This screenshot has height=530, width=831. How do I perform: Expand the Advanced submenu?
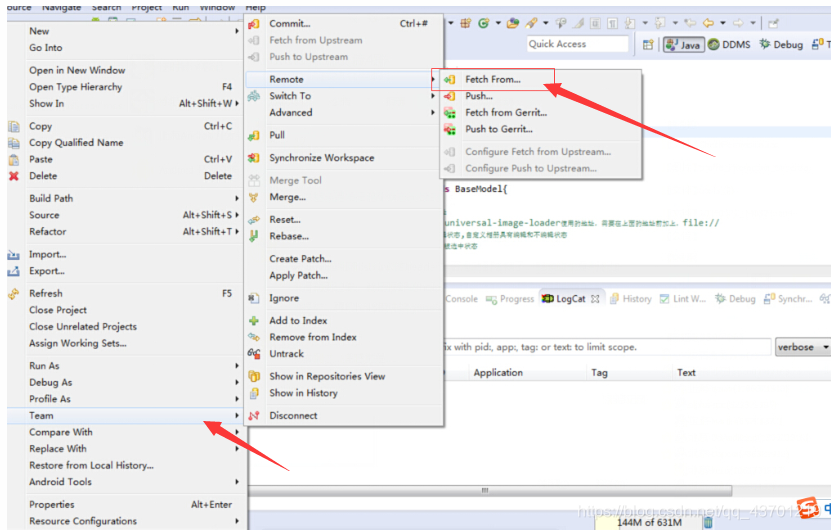pyautogui.click(x=433, y=112)
